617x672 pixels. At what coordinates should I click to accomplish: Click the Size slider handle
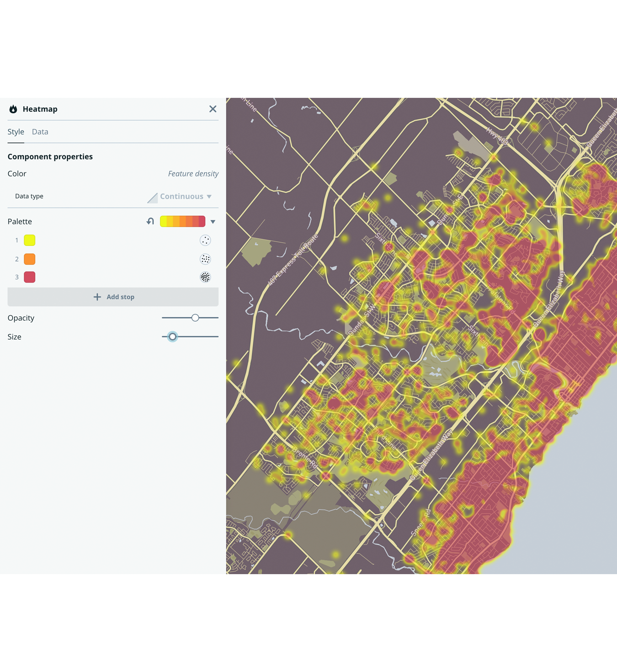pos(172,336)
